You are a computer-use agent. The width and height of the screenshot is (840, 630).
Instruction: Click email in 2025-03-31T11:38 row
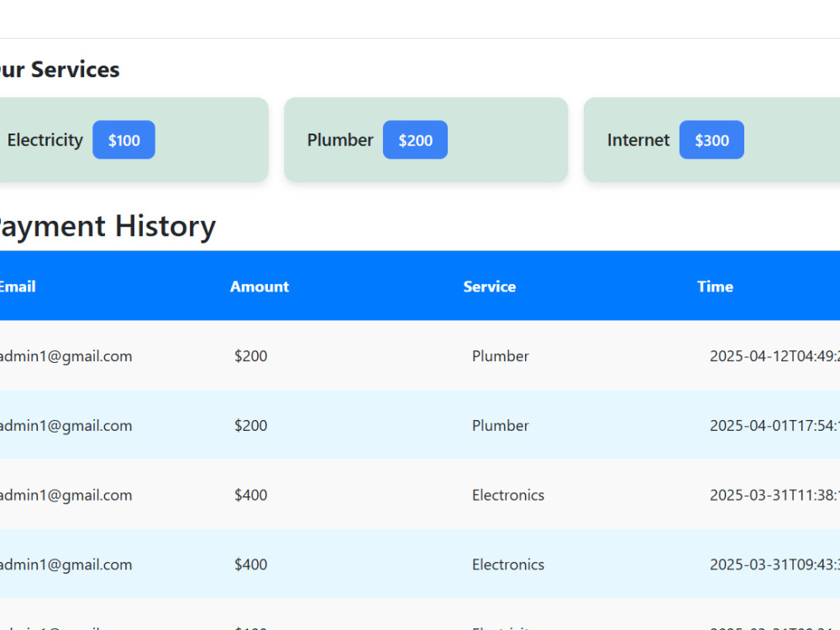[x=66, y=495]
